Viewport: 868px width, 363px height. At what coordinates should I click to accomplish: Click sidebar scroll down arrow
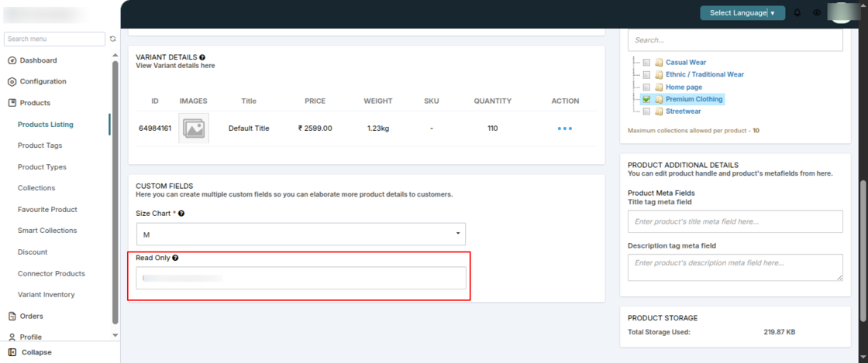click(115, 335)
